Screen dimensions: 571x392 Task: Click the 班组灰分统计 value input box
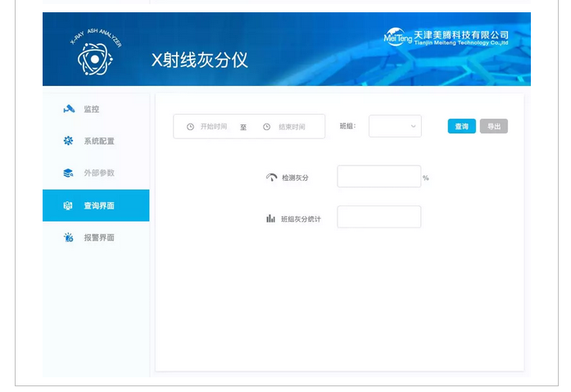379,217
